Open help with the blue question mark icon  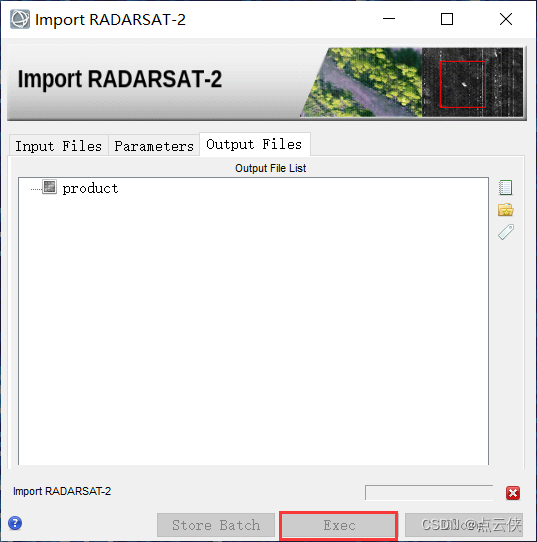tap(15, 523)
